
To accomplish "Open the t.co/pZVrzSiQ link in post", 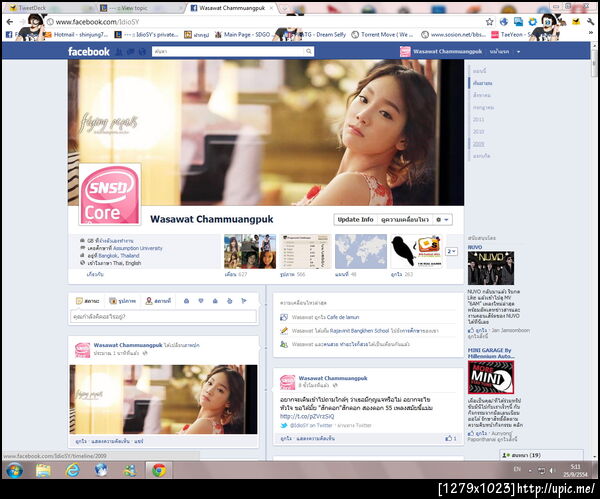I will pos(307,416).
